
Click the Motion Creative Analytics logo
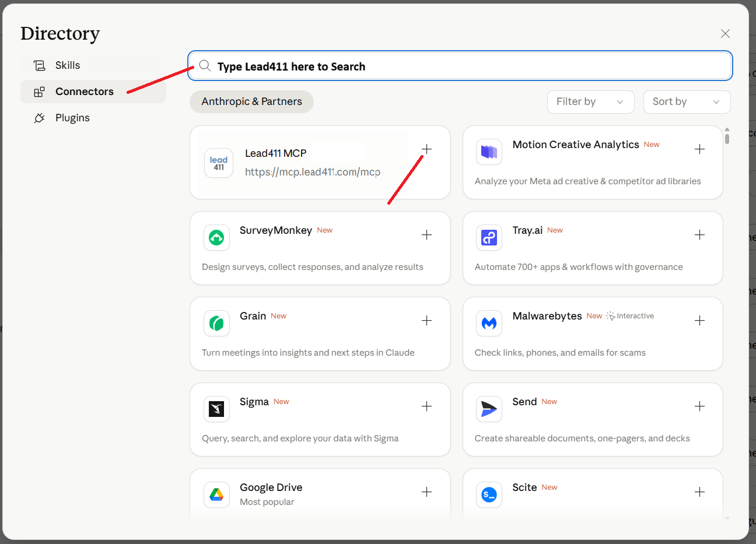click(489, 152)
